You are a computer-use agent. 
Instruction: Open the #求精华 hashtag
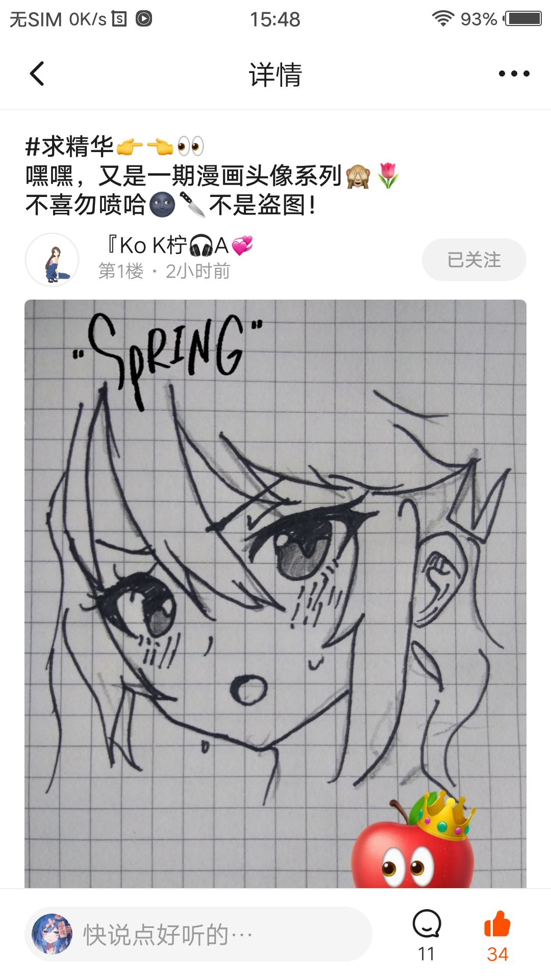pos(69,146)
